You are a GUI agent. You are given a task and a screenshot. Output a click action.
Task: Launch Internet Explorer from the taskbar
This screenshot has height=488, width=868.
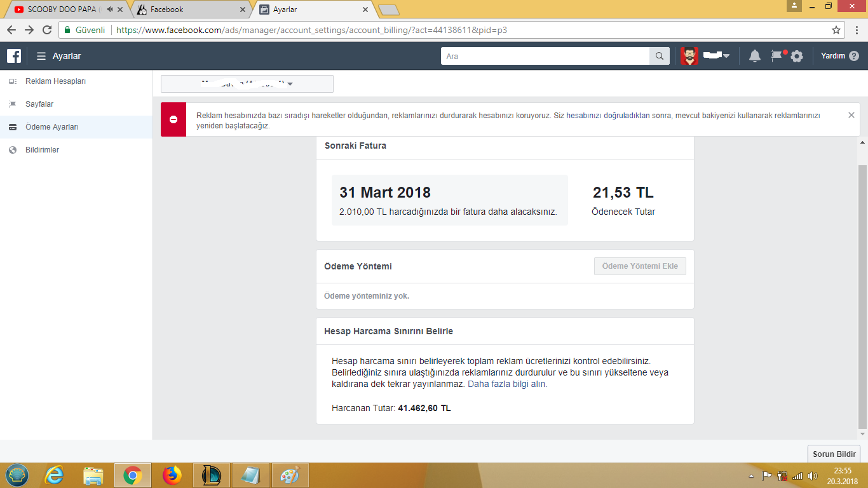[55, 475]
